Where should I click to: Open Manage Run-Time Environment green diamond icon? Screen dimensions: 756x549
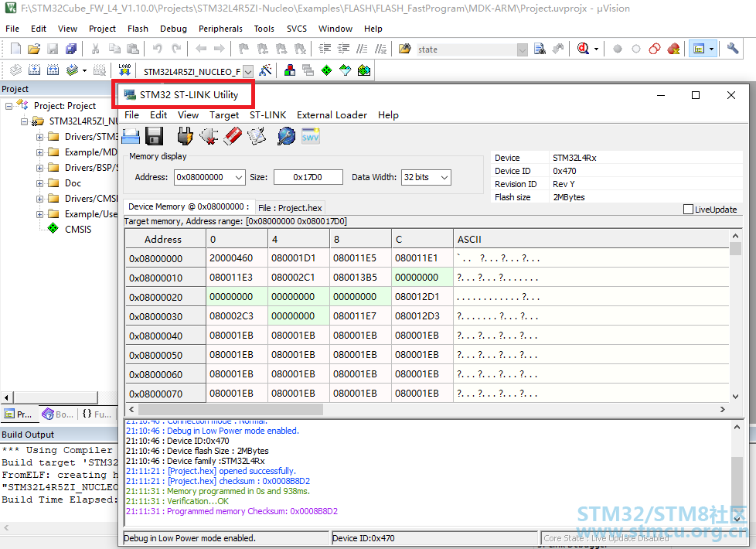(x=326, y=70)
